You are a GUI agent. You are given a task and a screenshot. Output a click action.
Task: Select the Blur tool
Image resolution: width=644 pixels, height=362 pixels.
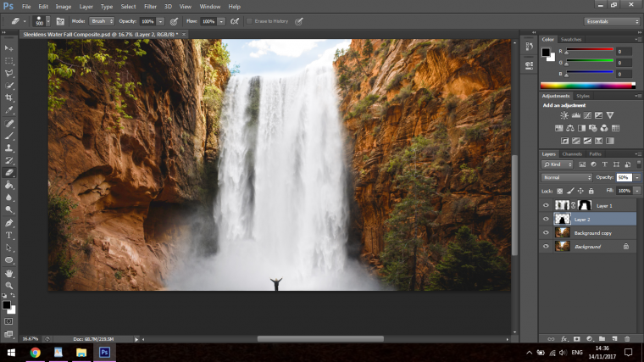click(8, 198)
